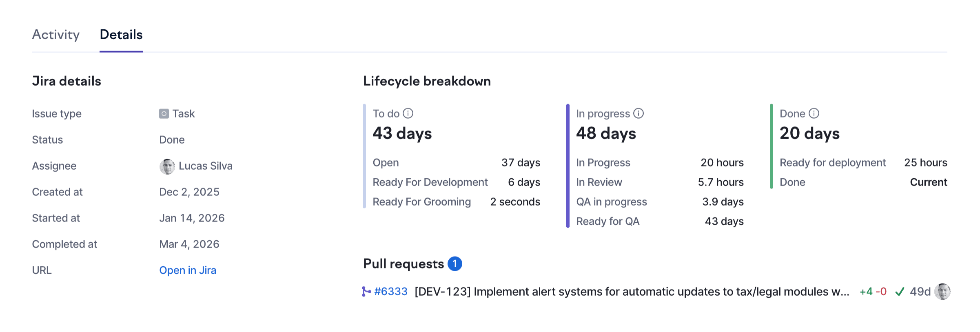The image size is (980, 332).
Task: Click the pull requests count badge
Action: pyautogui.click(x=455, y=264)
